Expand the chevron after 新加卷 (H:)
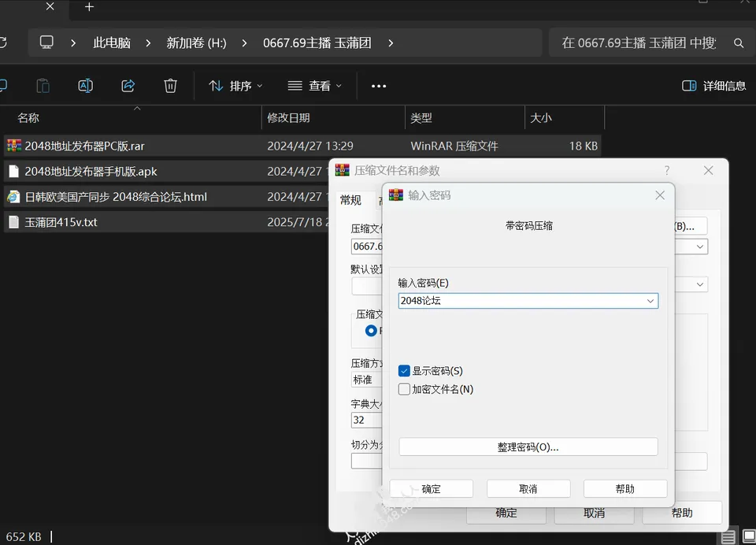 tap(244, 43)
